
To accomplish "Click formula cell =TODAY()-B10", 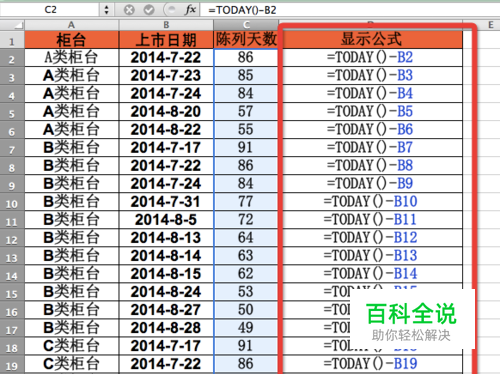I will click(x=371, y=202).
